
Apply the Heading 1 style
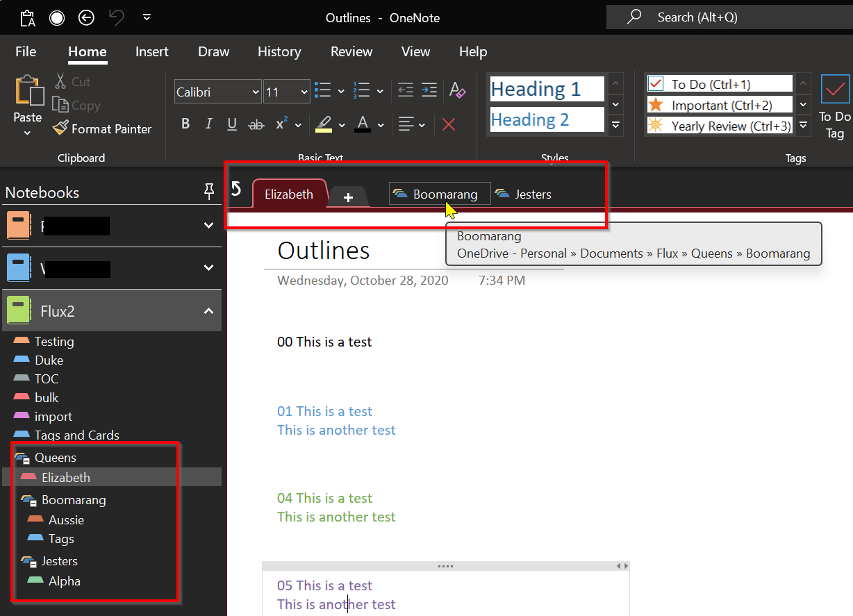click(547, 89)
